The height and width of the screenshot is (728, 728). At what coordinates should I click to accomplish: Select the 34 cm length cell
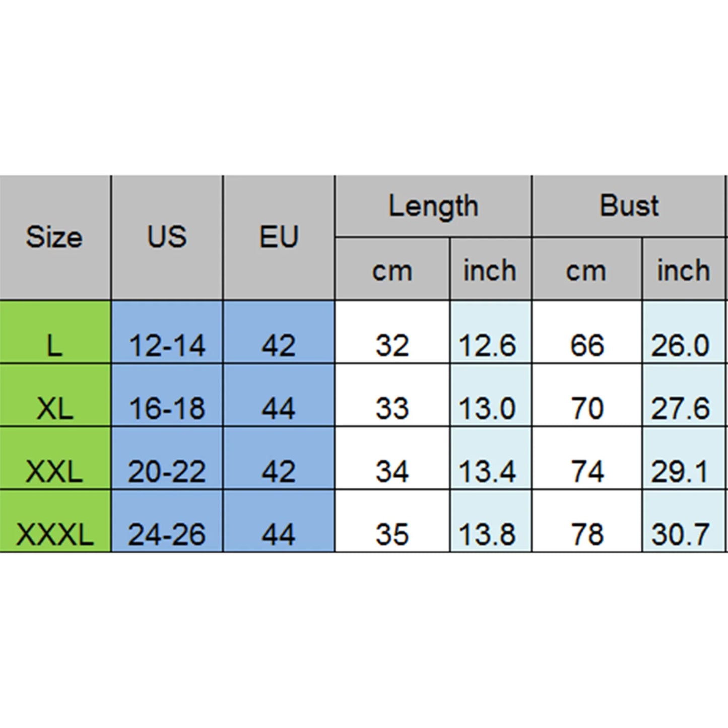(x=392, y=458)
